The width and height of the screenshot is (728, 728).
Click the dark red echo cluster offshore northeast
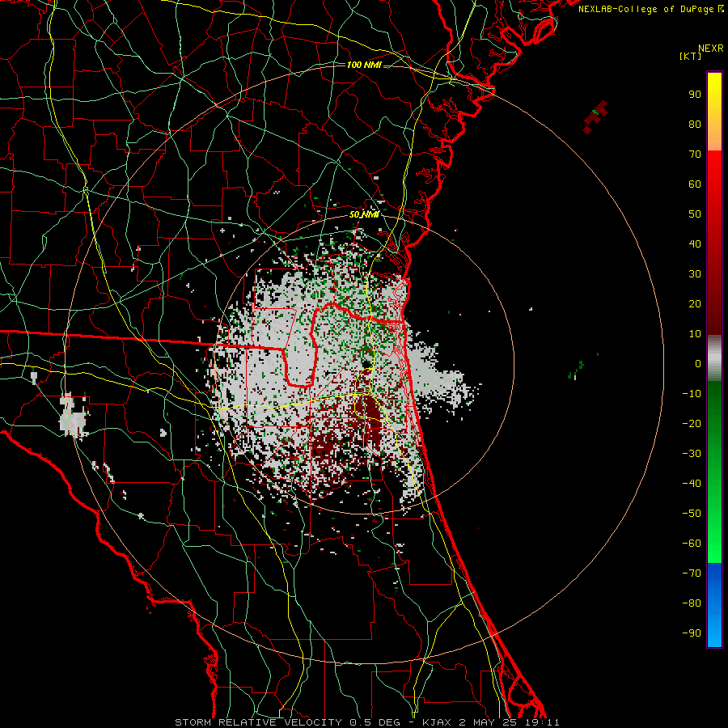point(595,116)
